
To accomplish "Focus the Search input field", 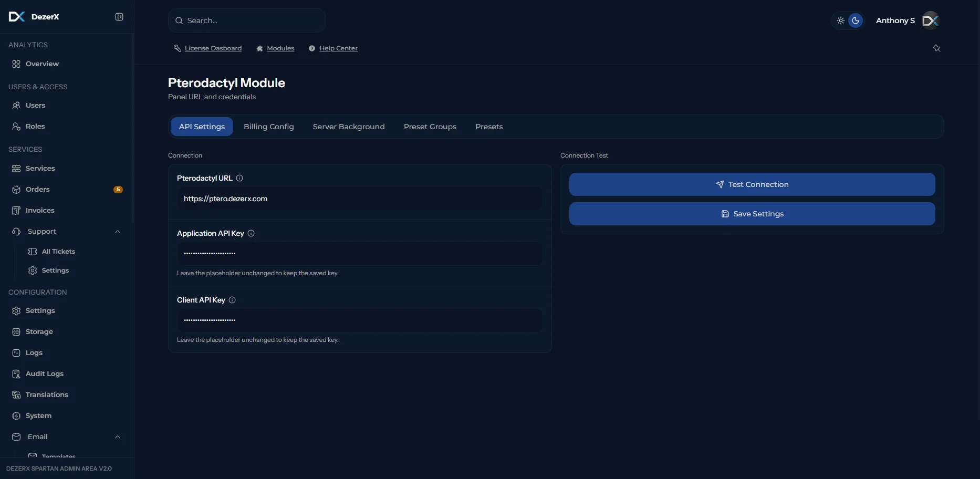I will [247, 20].
